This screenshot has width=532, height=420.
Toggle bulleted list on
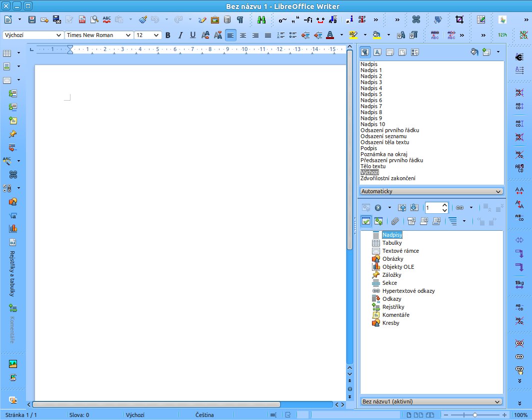click(293, 35)
